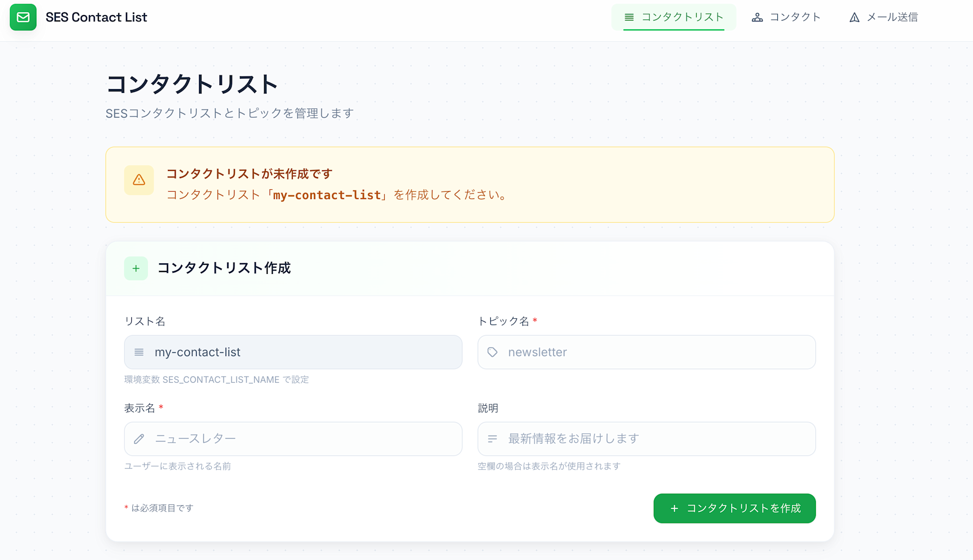
Task: Click the yellow warning triangle icon
Action: tap(139, 180)
